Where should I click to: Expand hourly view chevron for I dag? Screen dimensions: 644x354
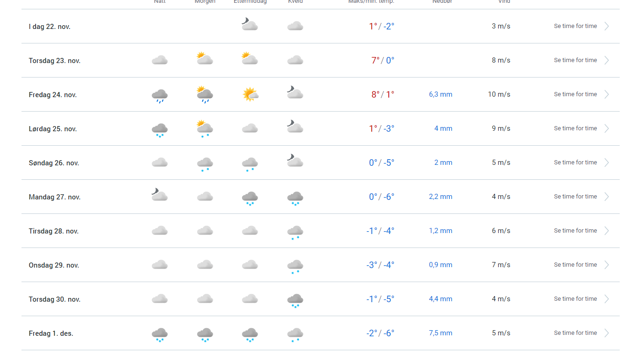tap(607, 26)
